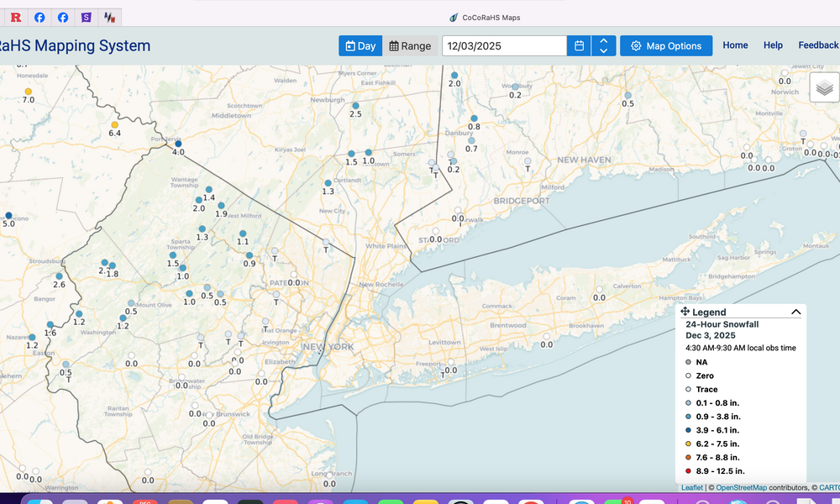Collapse the Legend panel

[x=795, y=312]
